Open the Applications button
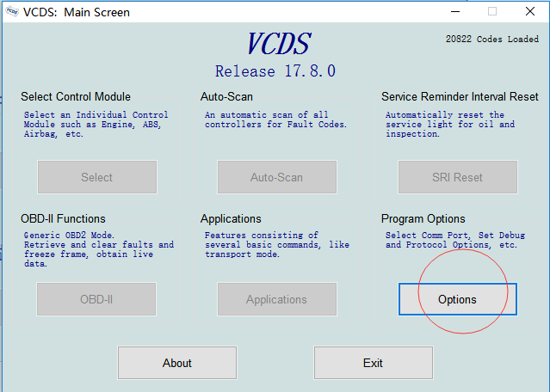 pos(277,299)
